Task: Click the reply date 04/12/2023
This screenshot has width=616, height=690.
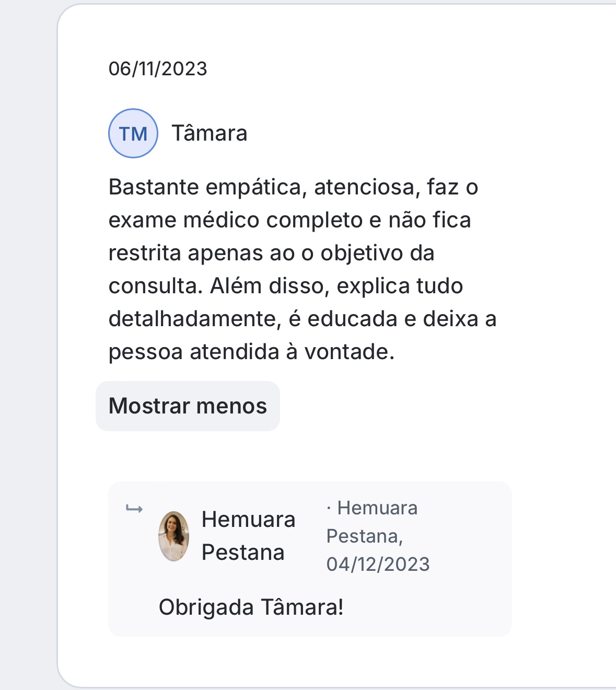Action: (378, 565)
